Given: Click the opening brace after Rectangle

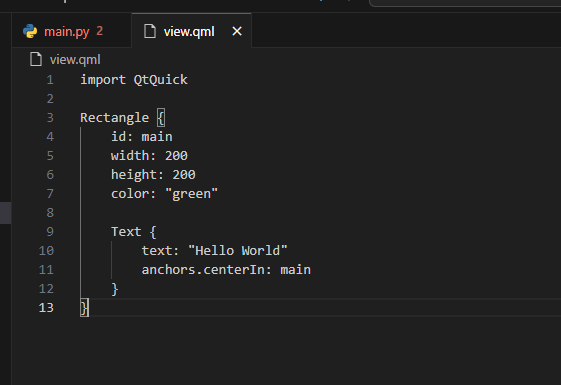Looking at the screenshot, I should (161, 118).
